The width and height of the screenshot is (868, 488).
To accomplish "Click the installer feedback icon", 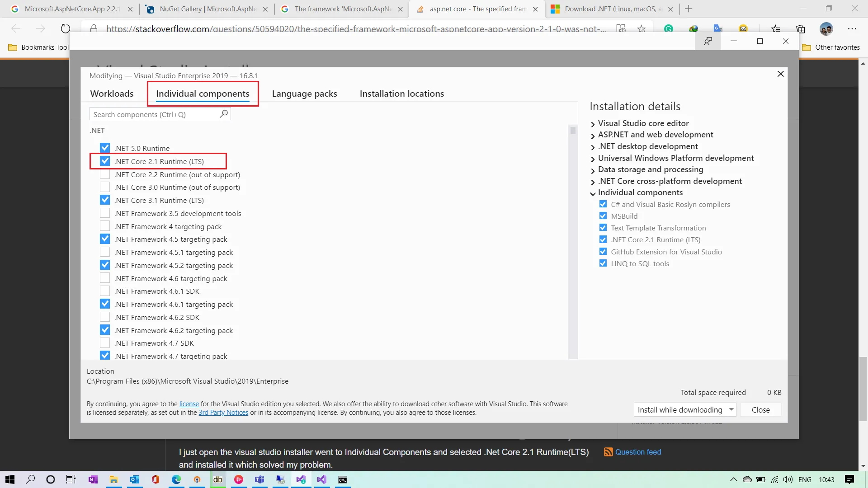I will click(708, 41).
